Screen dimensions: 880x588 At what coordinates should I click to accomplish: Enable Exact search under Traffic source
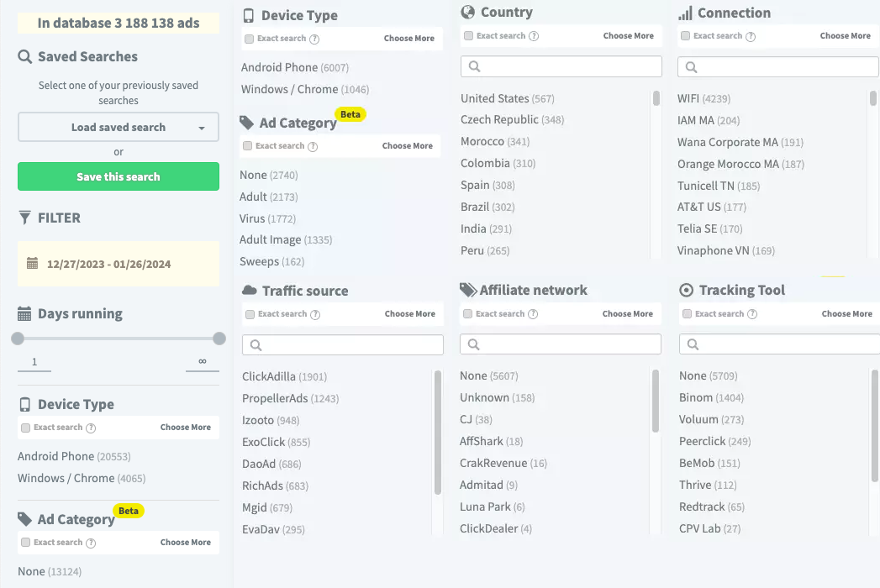(249, 313)
